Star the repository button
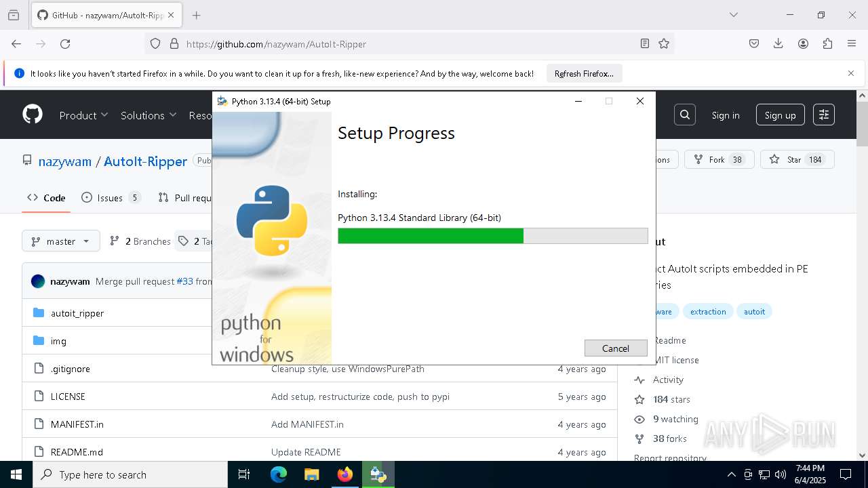 click(x=797, y=159)
